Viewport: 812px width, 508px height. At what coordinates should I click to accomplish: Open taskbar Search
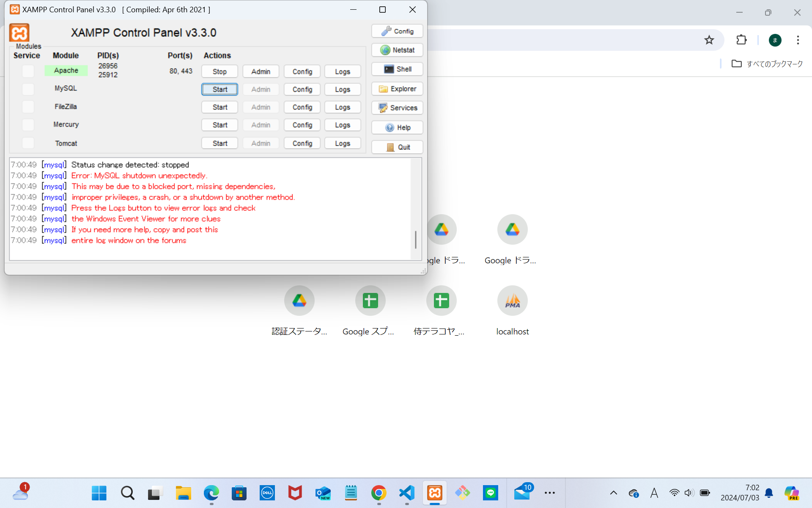[x=127, y=493]
